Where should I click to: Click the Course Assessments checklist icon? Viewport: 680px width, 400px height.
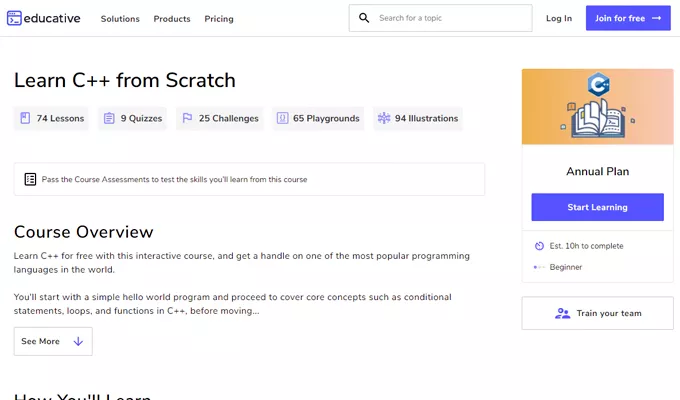pyautogui.click(x=30, y=179)
